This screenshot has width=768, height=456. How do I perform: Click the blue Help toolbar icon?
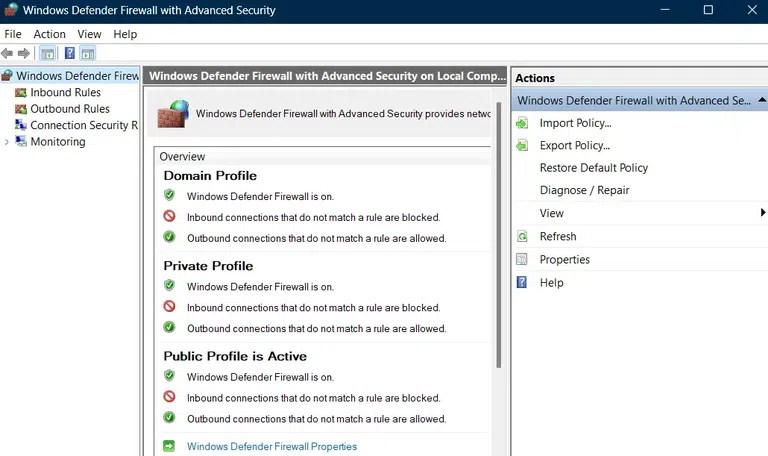70,53
